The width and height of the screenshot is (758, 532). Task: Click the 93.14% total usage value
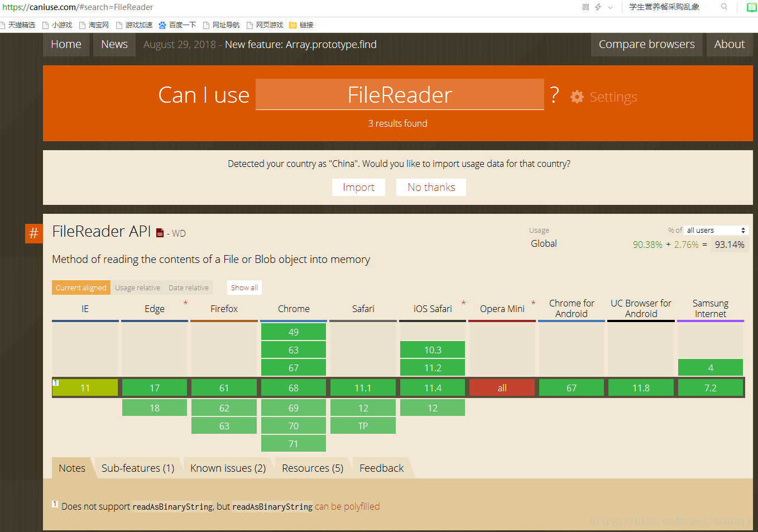[730, 245]
